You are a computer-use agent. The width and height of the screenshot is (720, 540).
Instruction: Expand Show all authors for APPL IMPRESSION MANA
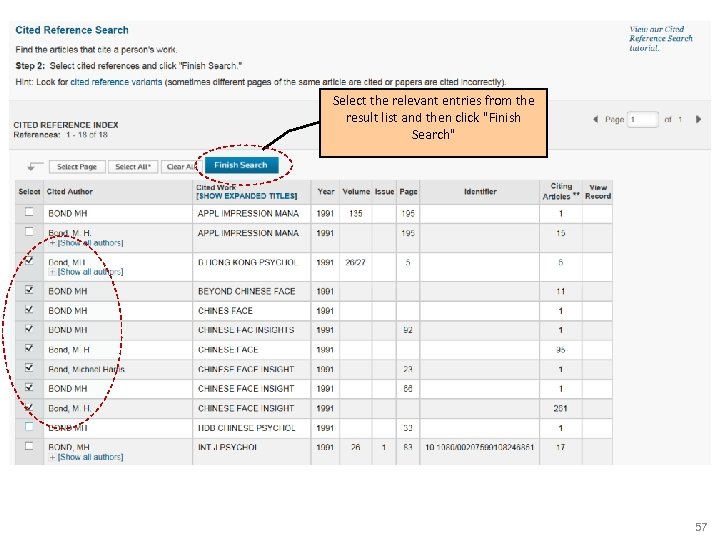click(86, 243)
